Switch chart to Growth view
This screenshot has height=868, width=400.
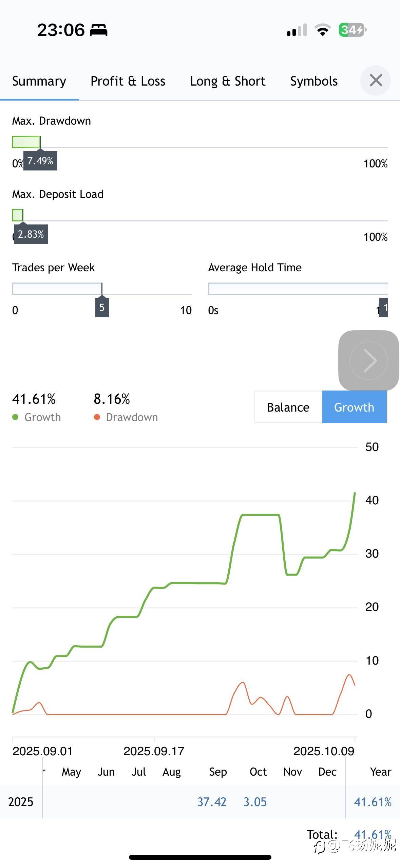point(354,407)
